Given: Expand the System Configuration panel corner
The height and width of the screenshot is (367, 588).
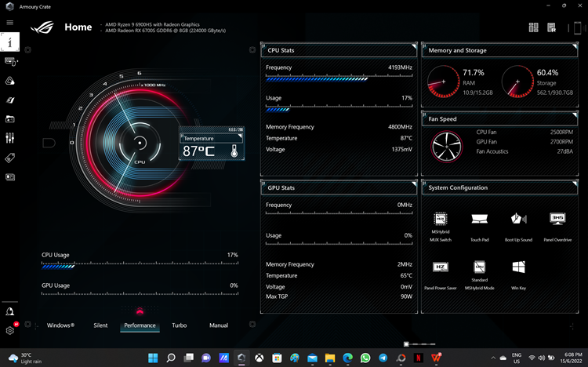Looking at the screenshot, I should 575,183.
